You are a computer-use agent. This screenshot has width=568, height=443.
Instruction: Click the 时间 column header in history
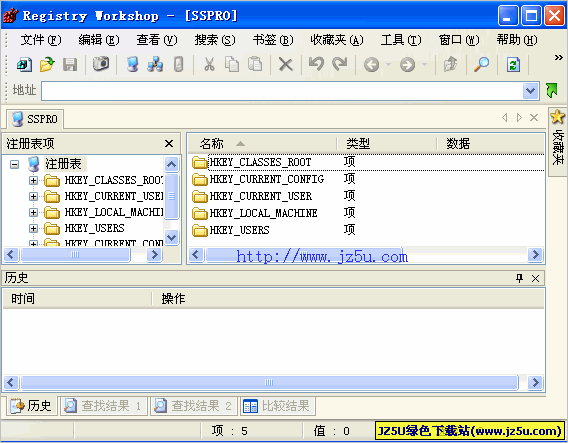[77, 299]
